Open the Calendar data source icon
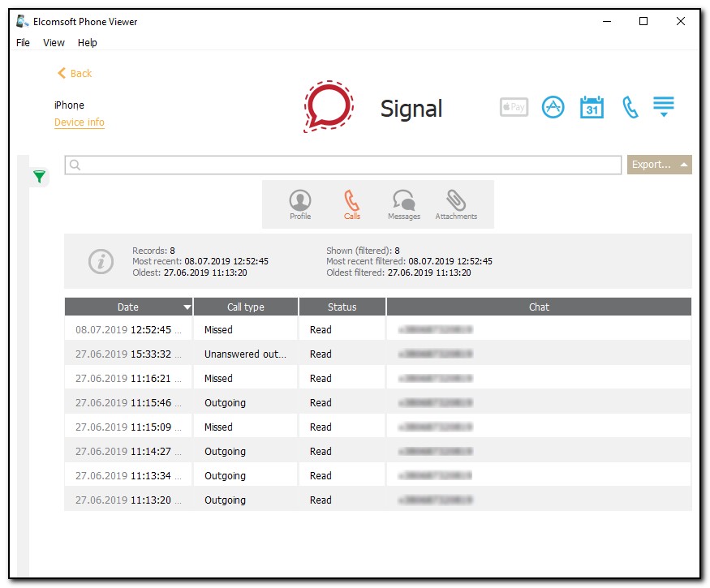Screen dimensions: 710x588 click(x=592, y=106)
